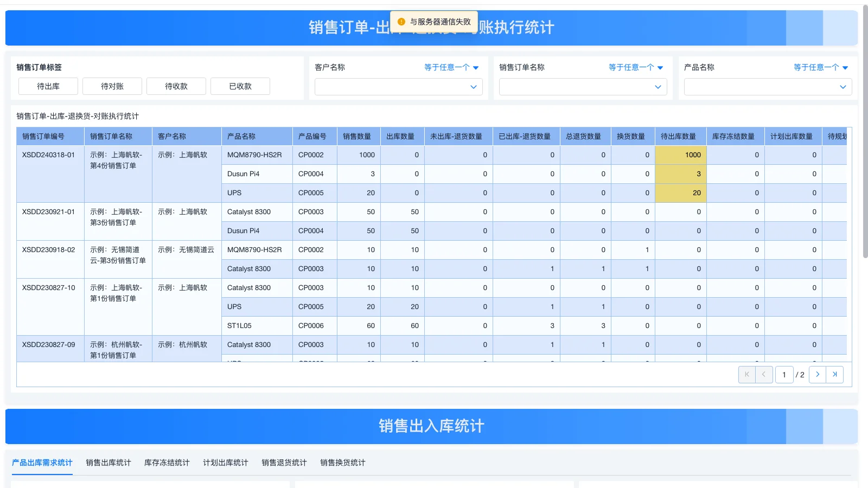Go to previous page of the table

(764, 375)
